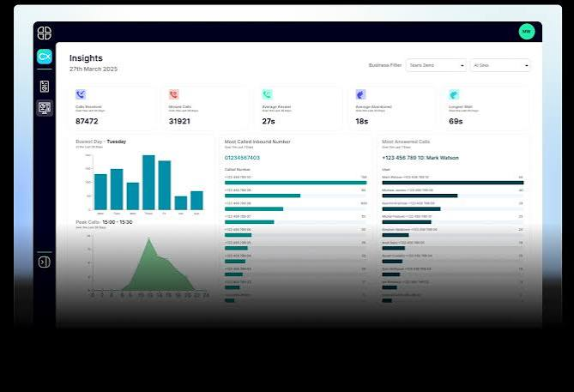Click the tallest Thursday bar in Busiest Day chart
Screen dimensions: 574x392
pyautogui.click(x=148, y=182)
